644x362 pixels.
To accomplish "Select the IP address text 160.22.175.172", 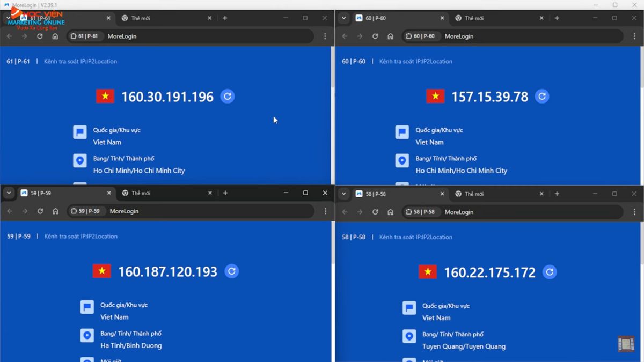I will click(489, 272).
